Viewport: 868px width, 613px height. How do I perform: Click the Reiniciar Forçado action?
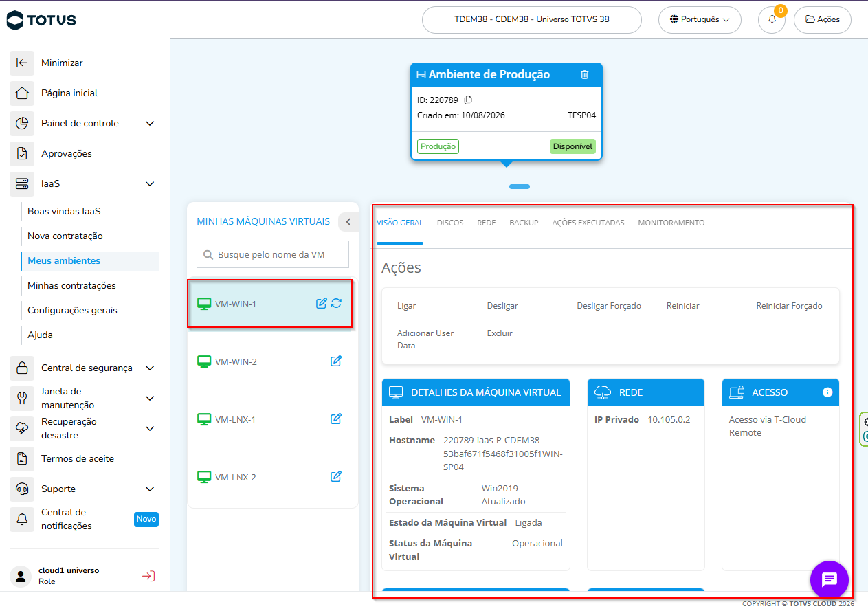tap(789, 306)
